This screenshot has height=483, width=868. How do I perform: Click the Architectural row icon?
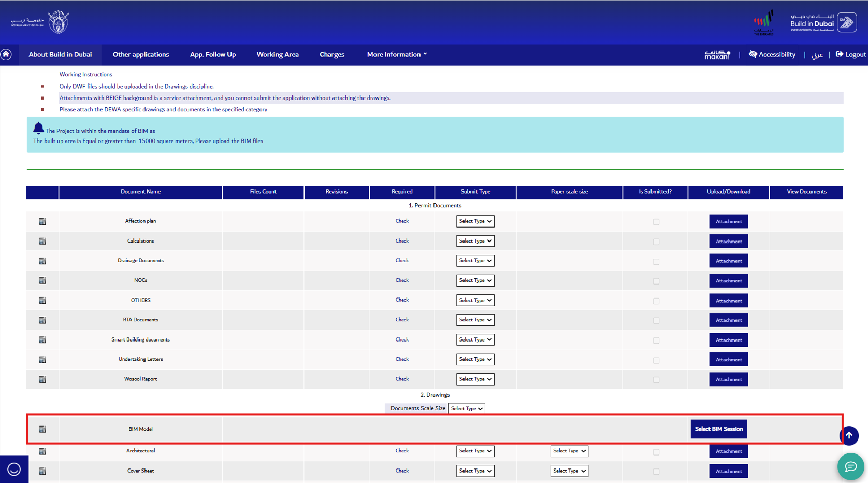click(x=42, y=451)
